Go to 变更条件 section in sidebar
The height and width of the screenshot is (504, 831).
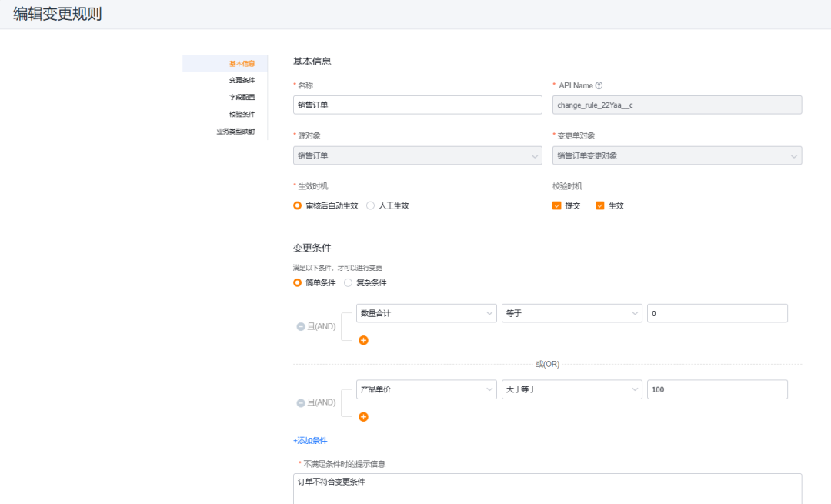click(x=242, y=80)
